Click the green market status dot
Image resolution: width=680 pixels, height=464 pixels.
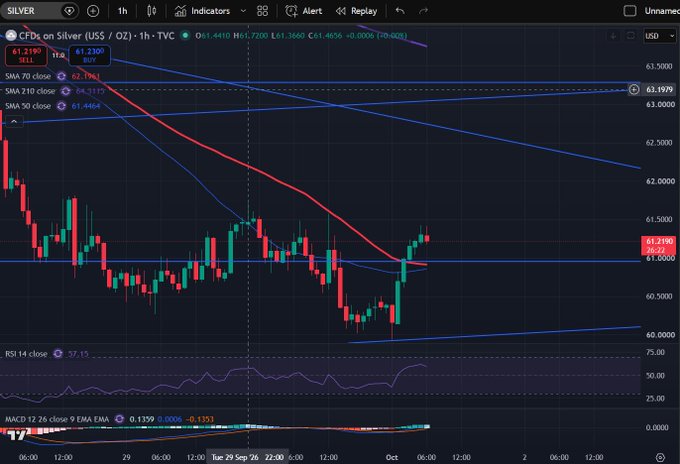(185, 35)
